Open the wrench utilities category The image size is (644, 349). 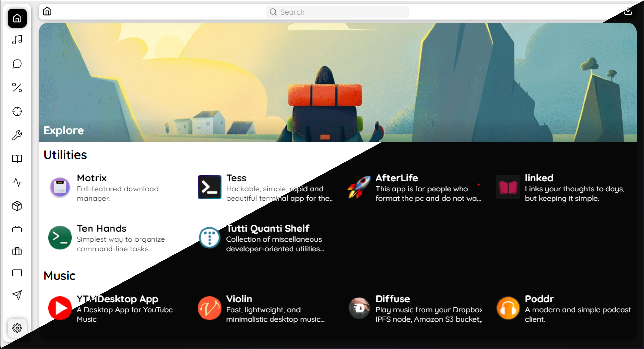(17, 135)
